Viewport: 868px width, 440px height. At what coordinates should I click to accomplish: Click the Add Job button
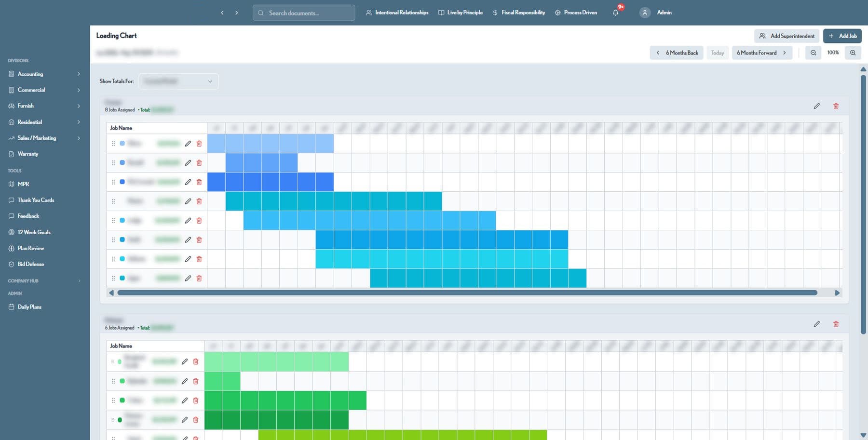(x=842, y=36)
